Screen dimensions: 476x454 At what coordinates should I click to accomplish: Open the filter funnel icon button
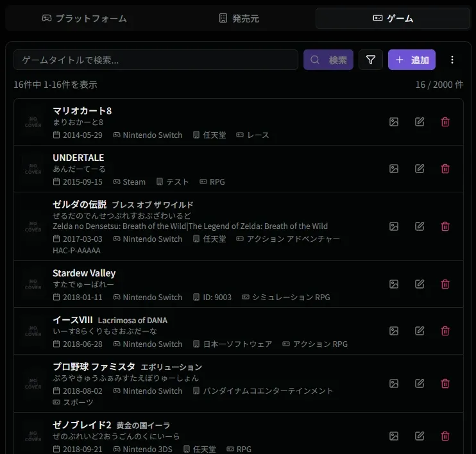(x=370, y=60)
